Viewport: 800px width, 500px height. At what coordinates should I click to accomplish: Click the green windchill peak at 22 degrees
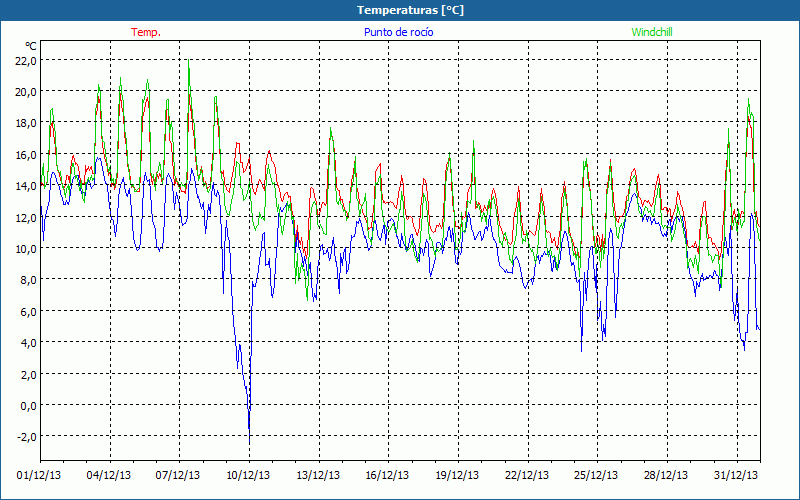(189, 60)
